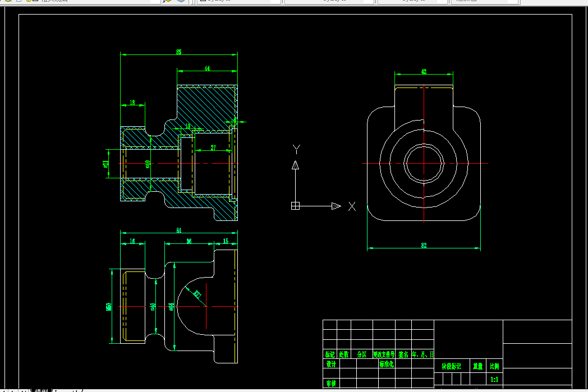Select the 10 dimension in section view
588x392 pixels.
point(188,126)
